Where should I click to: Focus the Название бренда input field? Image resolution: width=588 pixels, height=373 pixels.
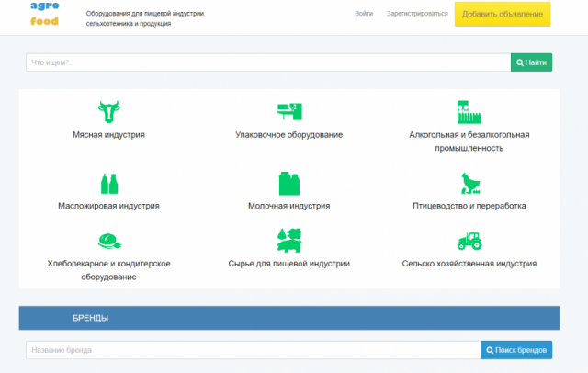coord(254,350)
